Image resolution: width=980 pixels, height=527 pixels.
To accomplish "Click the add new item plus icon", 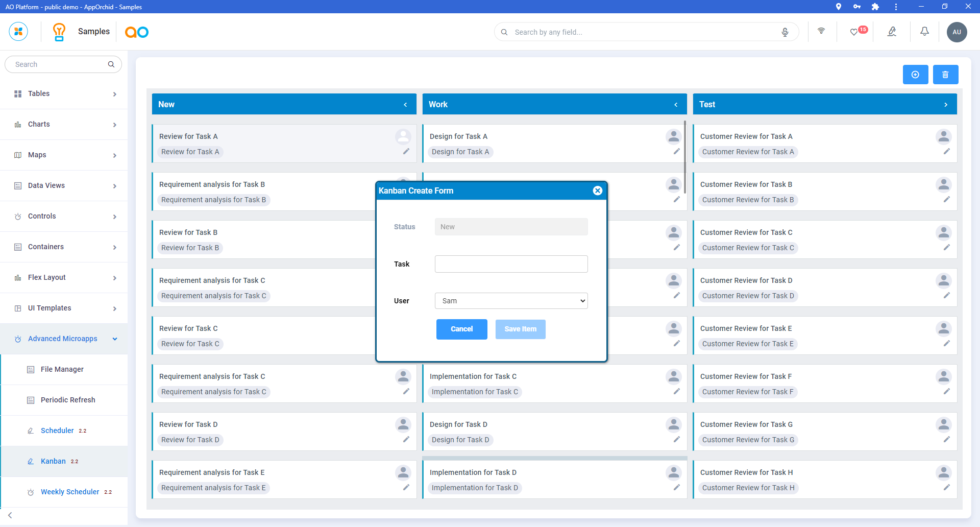I will (915, 75).
